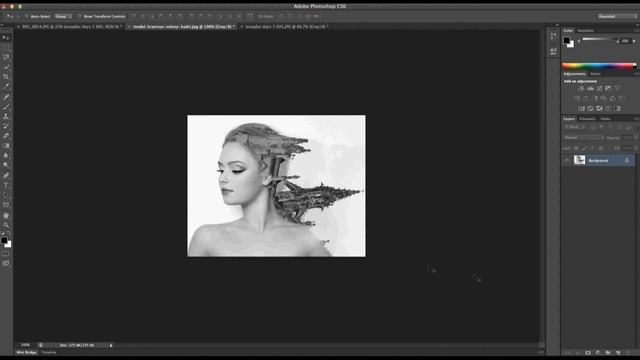Open the Properties panel icon
640x360 pixels.
pos(553,51)
